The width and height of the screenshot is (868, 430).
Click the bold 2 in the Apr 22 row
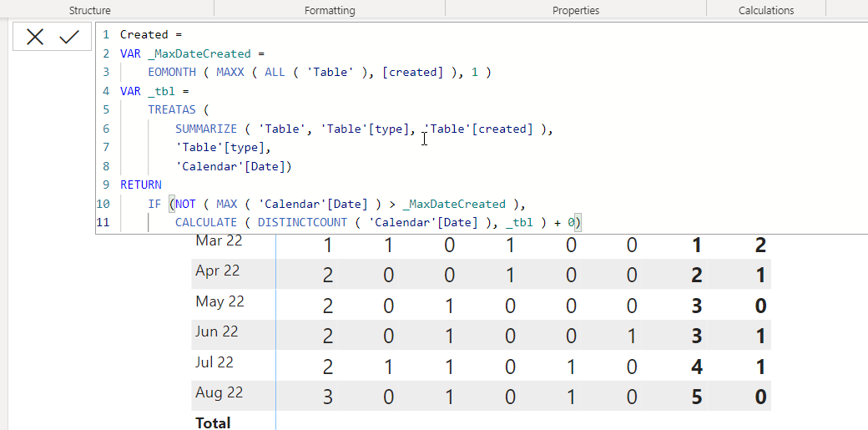(697, 276)
